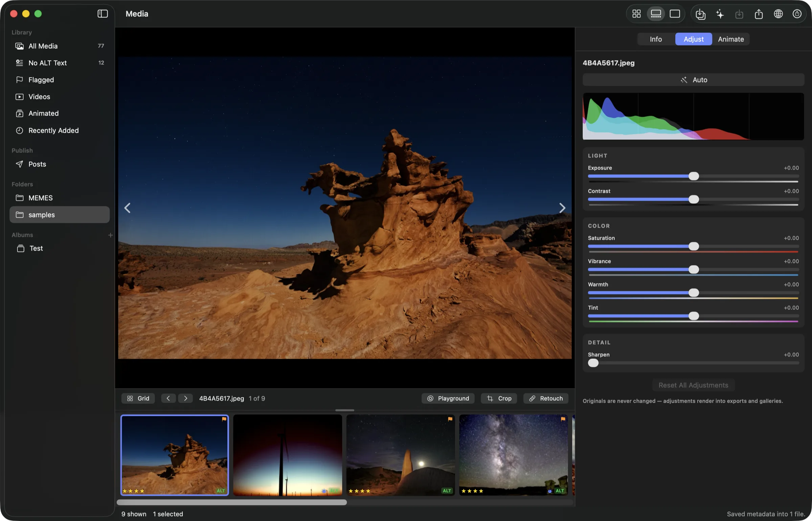Click the '1 of 9' counter text

[x=257, y=399]
